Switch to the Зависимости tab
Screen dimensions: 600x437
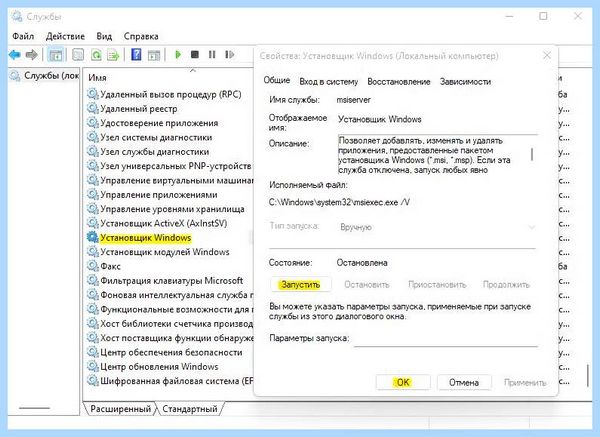pyautogui.click(x=465, y=82)
